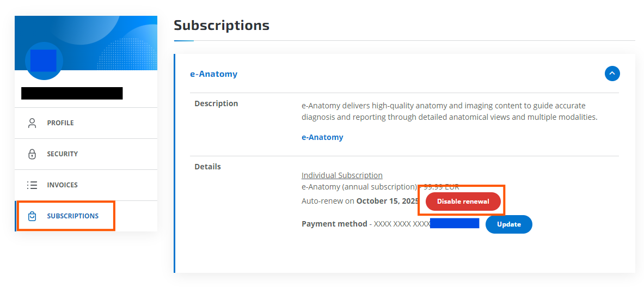Click the circular profile avatar
The width and height of the screenshot is (644, 287).
[44, 61]
